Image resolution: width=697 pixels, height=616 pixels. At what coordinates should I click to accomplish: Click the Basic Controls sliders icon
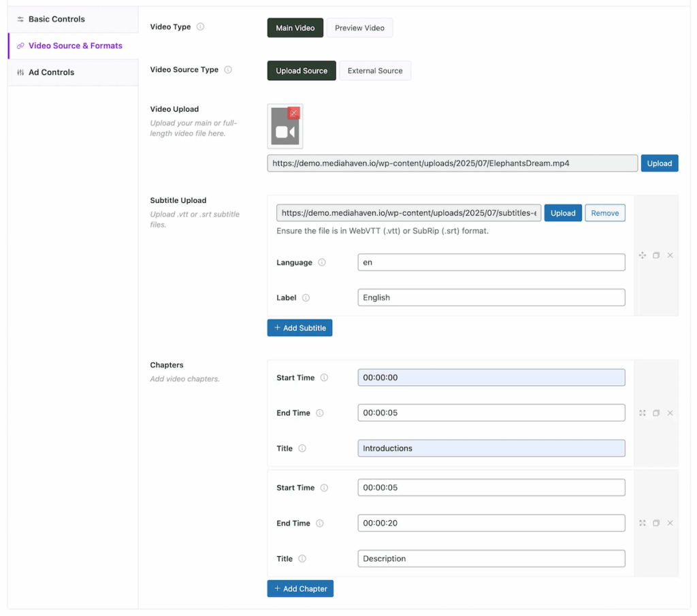coord(20,19)
